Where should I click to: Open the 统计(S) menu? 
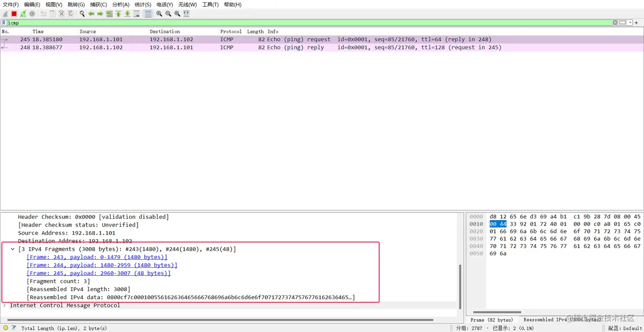point(143,5)
